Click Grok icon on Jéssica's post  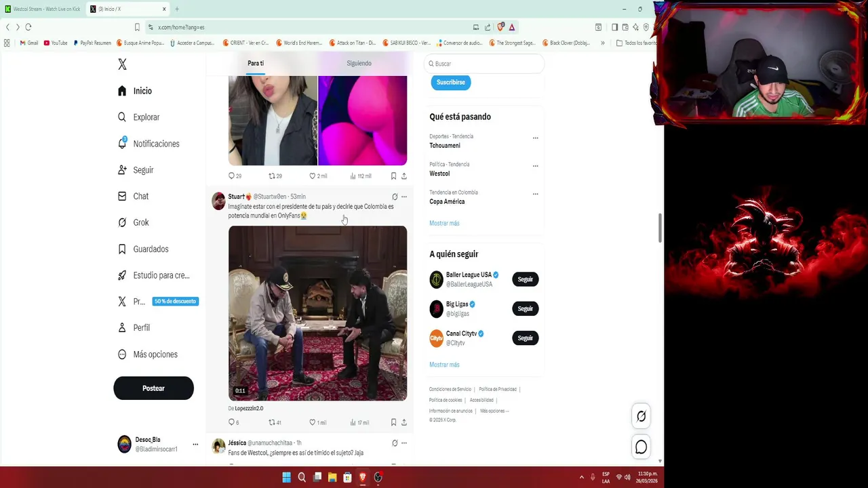click(x=395, y=443)
